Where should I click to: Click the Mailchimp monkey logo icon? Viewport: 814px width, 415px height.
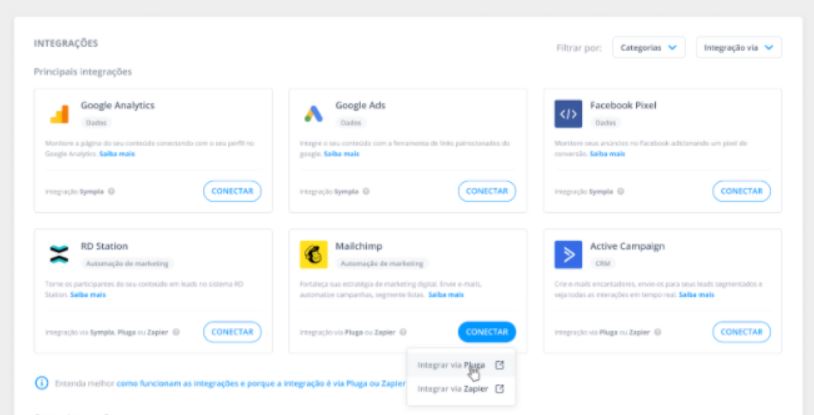coord(313,255)
